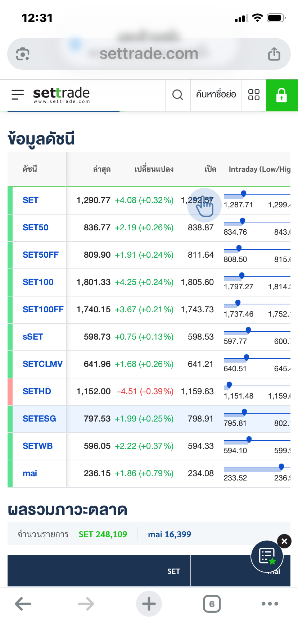This screenshot has height=644, width=298.
Task: Dismiss floating widget with X button
Action: coord(284,541)
